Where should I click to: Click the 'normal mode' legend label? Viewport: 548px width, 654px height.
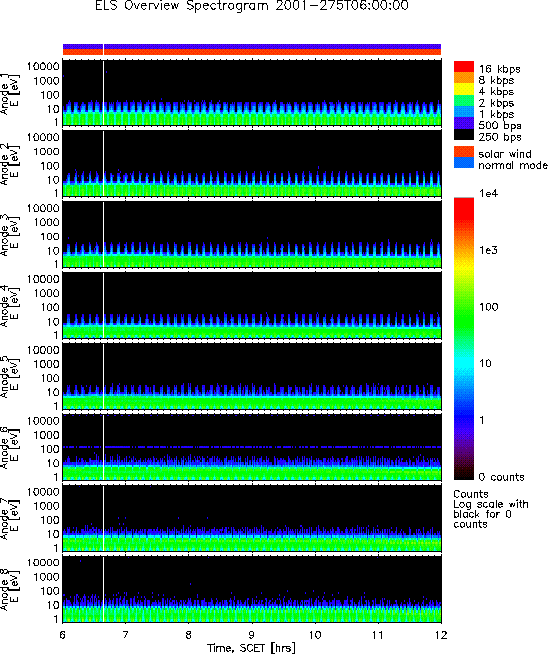pos(513,165)
